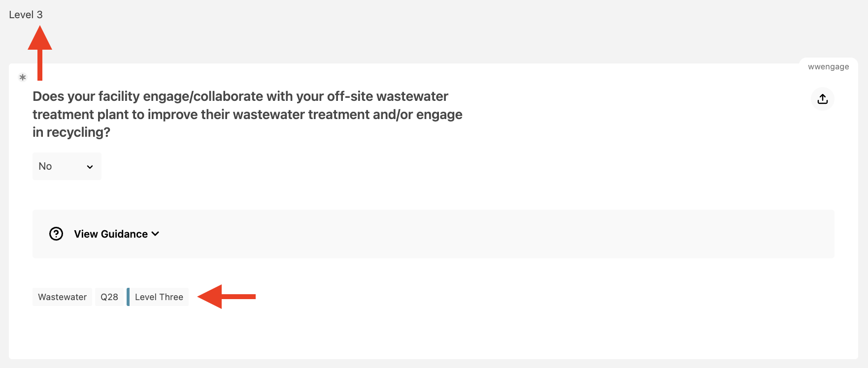Click the required asterisk marker
Screen dimensions: 868x368
point(22,77)
